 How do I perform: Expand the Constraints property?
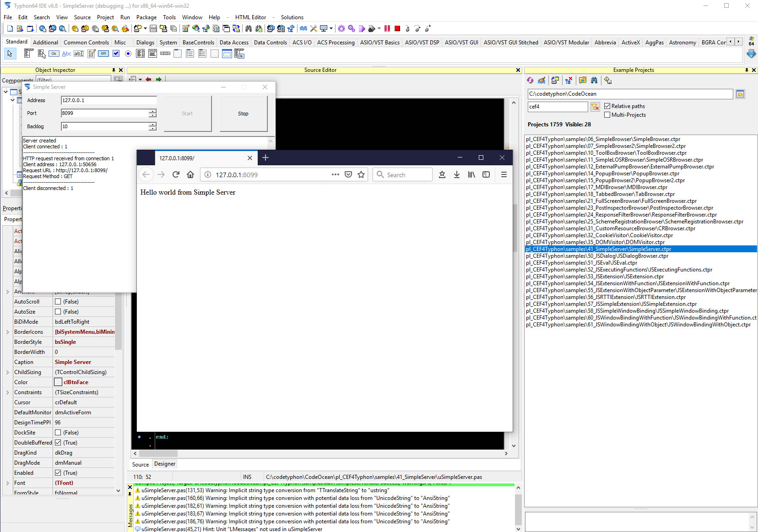pyautogui.click(x=8, y=392)
